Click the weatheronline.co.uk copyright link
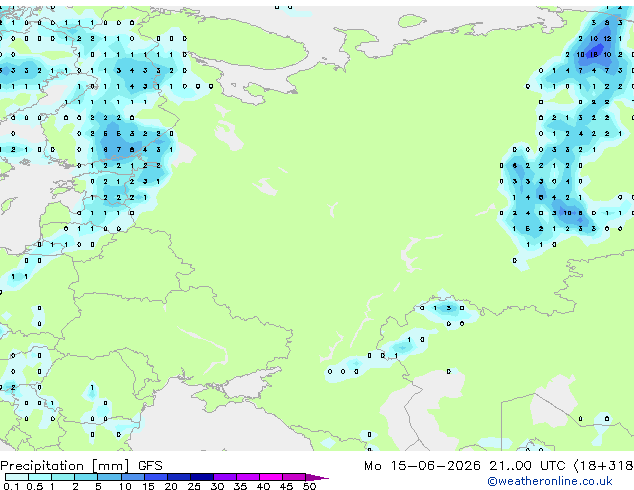 tap(549, 481)
